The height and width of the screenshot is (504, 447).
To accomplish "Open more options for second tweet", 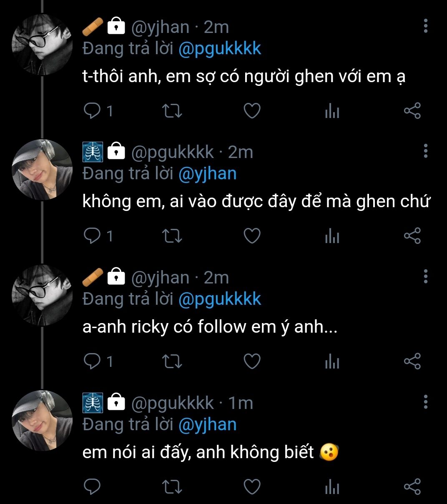I will click(x=425, y=151).
